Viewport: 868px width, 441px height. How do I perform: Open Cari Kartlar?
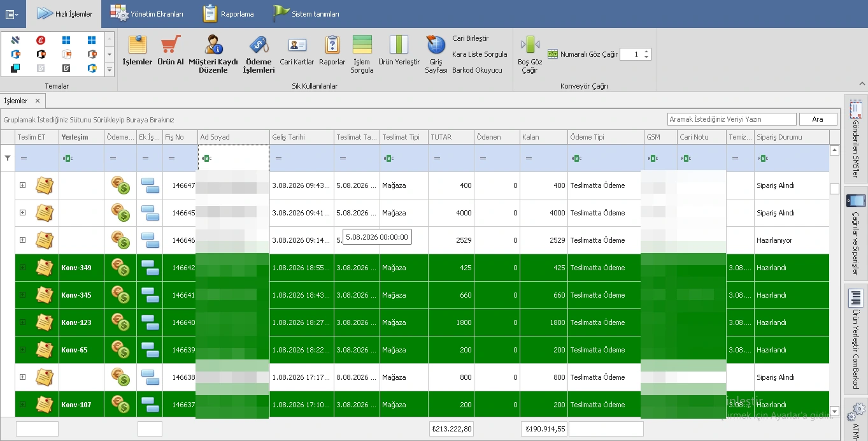click(297, 50)
